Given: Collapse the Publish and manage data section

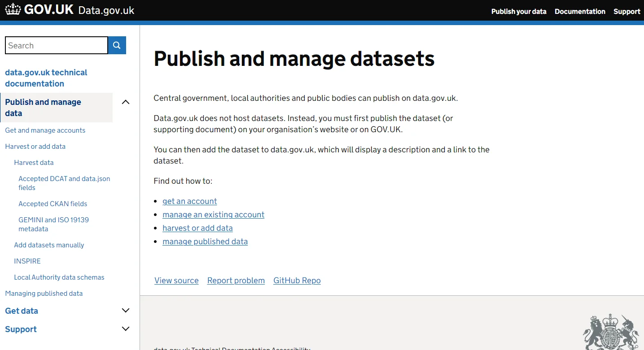Looking at the screenshot, I should pyautogui.click(x=126, y=102).
